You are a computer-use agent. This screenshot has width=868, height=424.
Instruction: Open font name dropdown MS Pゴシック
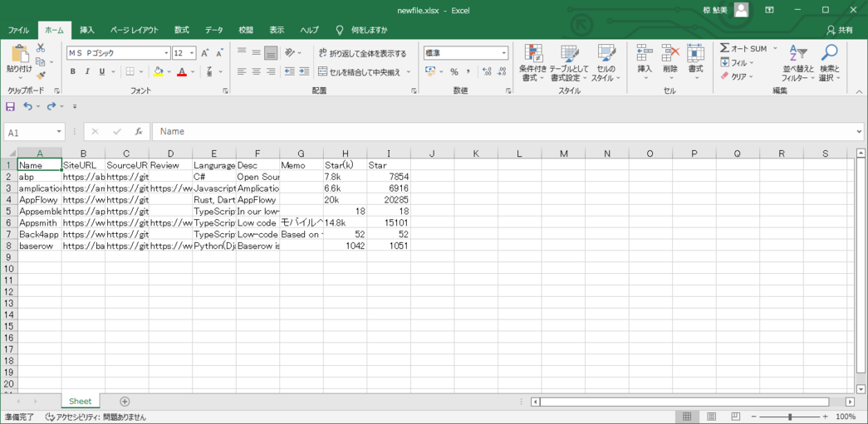coord(167,53)
